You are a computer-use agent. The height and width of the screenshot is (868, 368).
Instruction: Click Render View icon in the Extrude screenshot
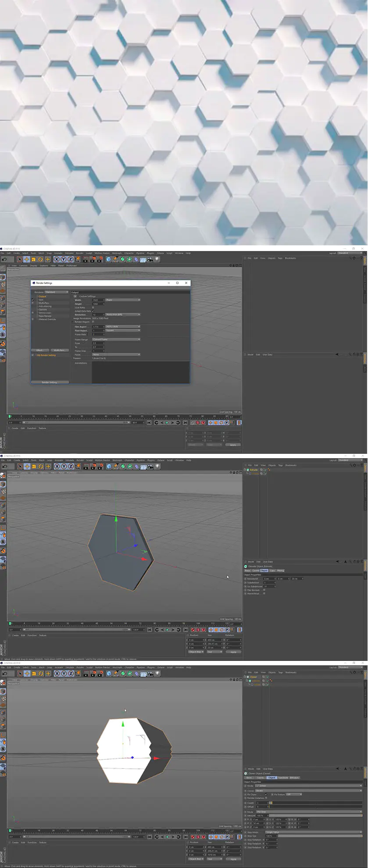pos(86,466)
